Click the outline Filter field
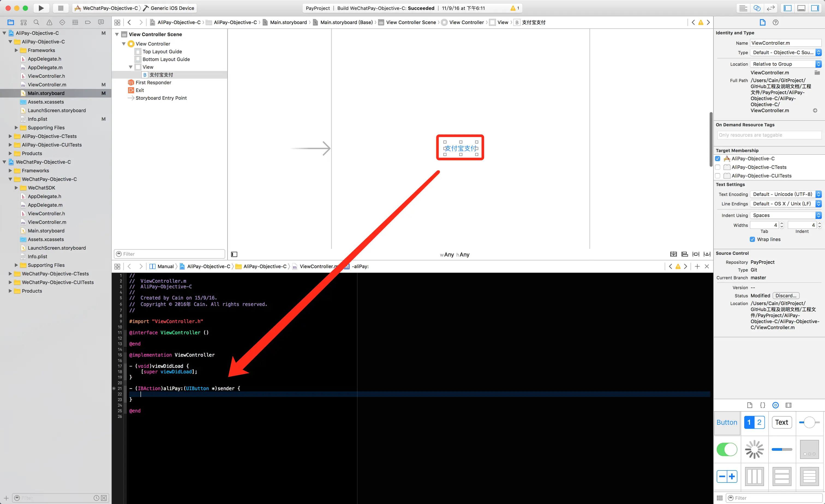825x504 pixels. 169,254
